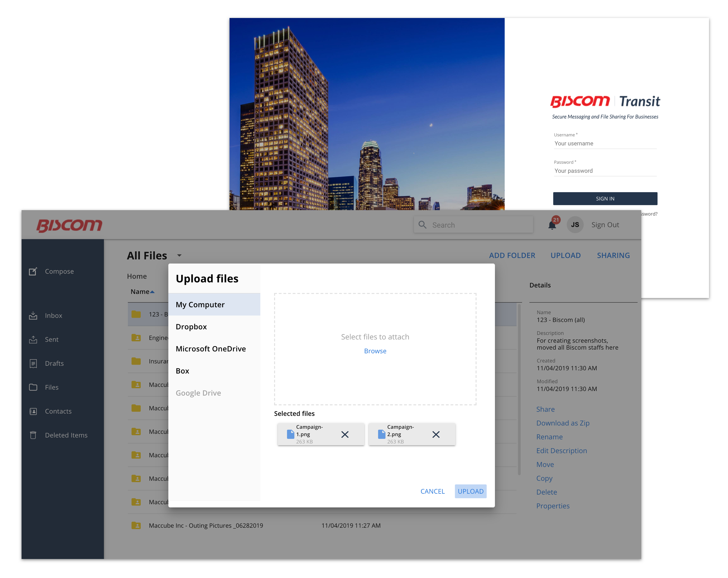Toggle Name column sort arrow
The image size is (728, 578).
coord(152,292)
